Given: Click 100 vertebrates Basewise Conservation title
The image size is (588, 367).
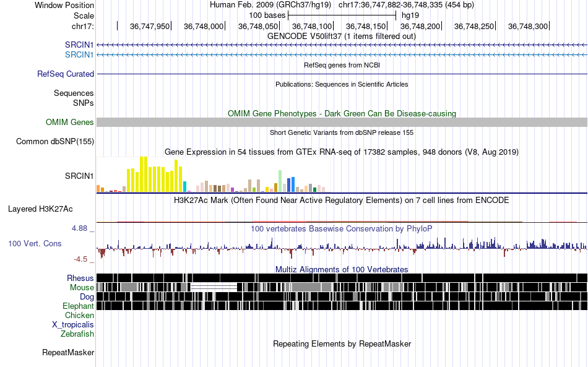Looking at the screenshot, I should tap(342, 228).
